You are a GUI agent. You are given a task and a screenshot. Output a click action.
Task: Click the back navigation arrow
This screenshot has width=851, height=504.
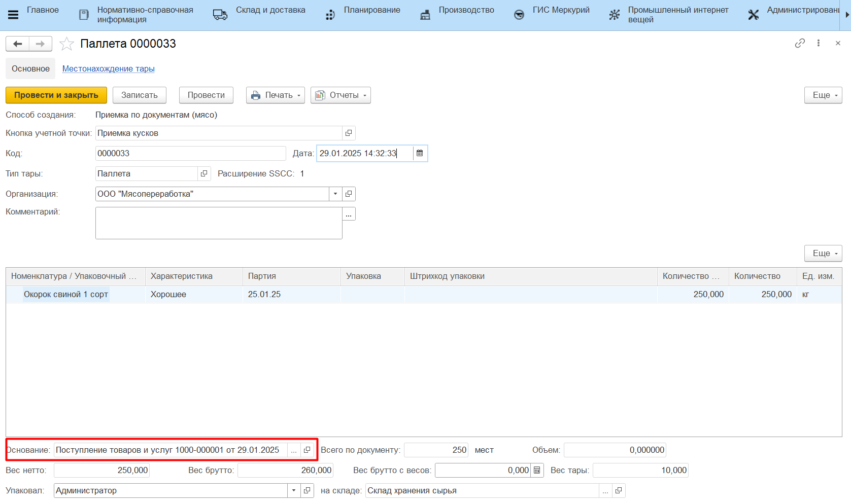pyautogui.click(x=18, y=44)
